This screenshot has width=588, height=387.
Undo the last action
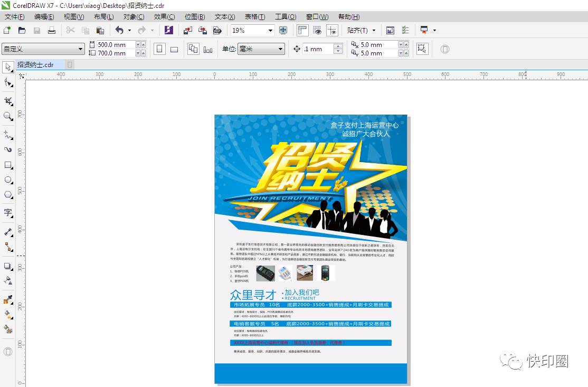(120, 31)
